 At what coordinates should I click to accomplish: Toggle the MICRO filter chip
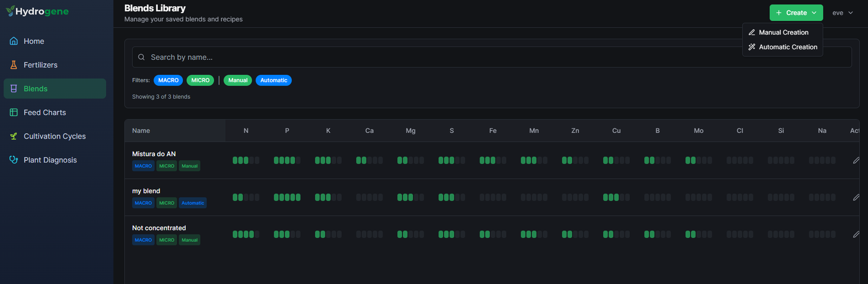(x=200, y=80)
